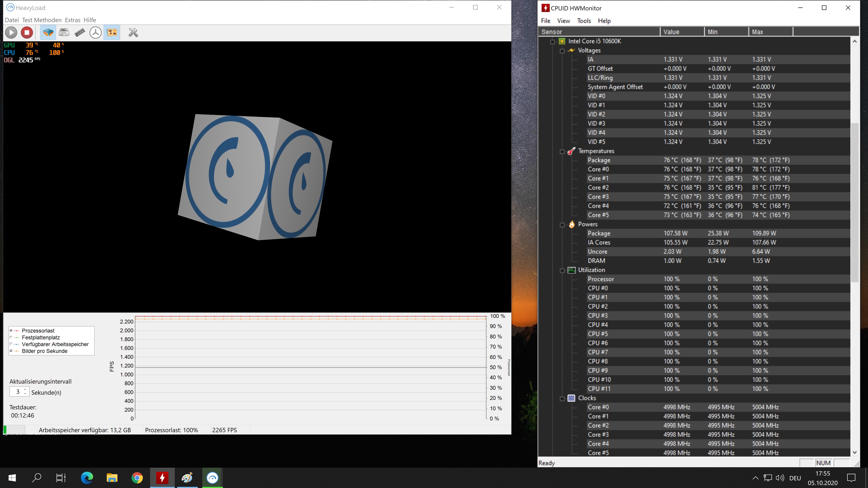
Task: Click the Sensor column header
Action: 598,32
